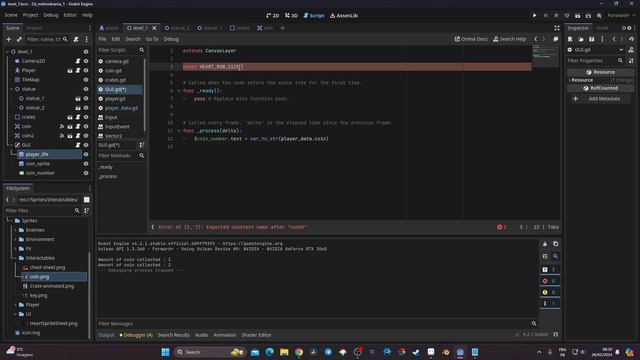
Task: Toggle distraction free mode icon
Action: (x=557, y=28)
